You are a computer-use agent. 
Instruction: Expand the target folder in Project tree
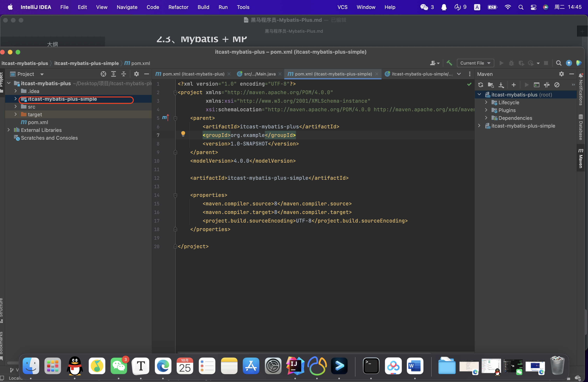coord(16,114)
